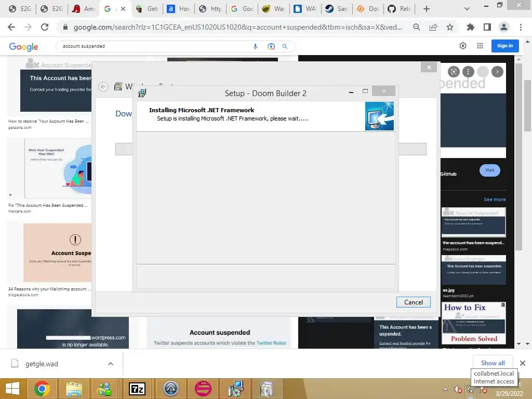Image resolution: width=532 pixels, height=399 pixels.
Task: Click the muted volume tray icon
Action: click(x=458, y=390)
